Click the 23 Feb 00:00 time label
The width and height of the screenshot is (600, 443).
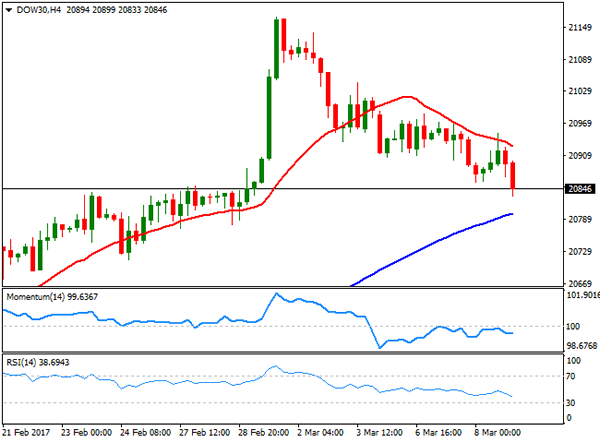click(86, 433)
